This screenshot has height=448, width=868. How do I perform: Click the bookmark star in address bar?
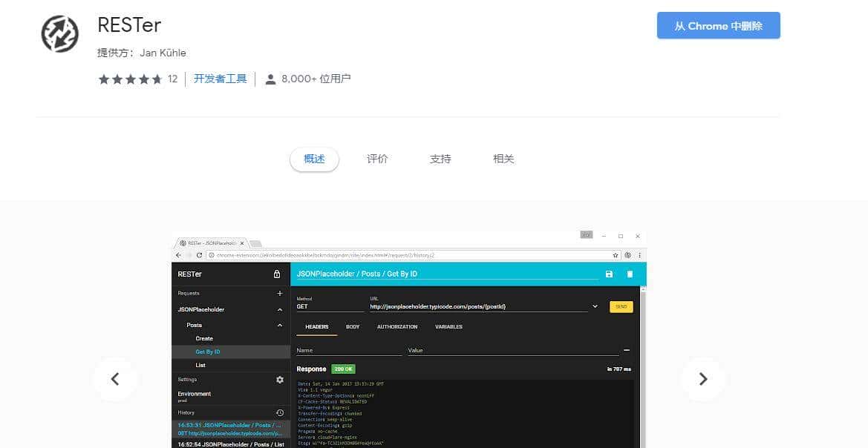pos(616,255)
